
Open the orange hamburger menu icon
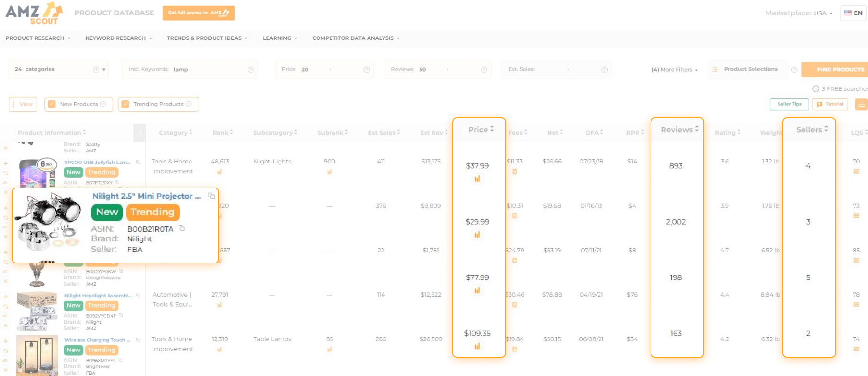(x=861, y=104)
